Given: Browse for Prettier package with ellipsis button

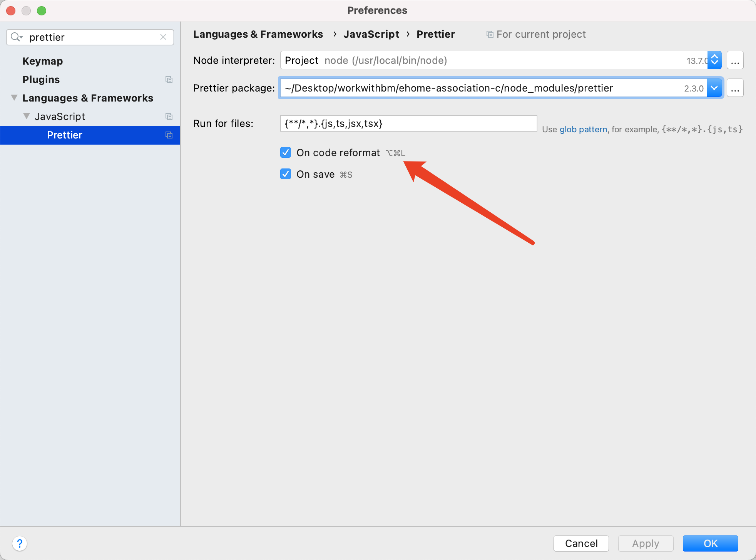Looking at the screenshot, I should [735, 88].
